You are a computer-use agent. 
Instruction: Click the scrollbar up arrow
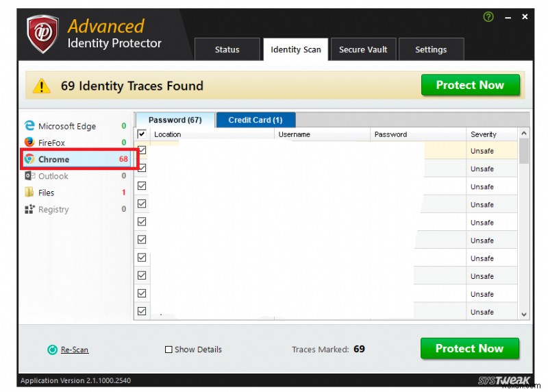pyautogui.click(x=523, y=133)
